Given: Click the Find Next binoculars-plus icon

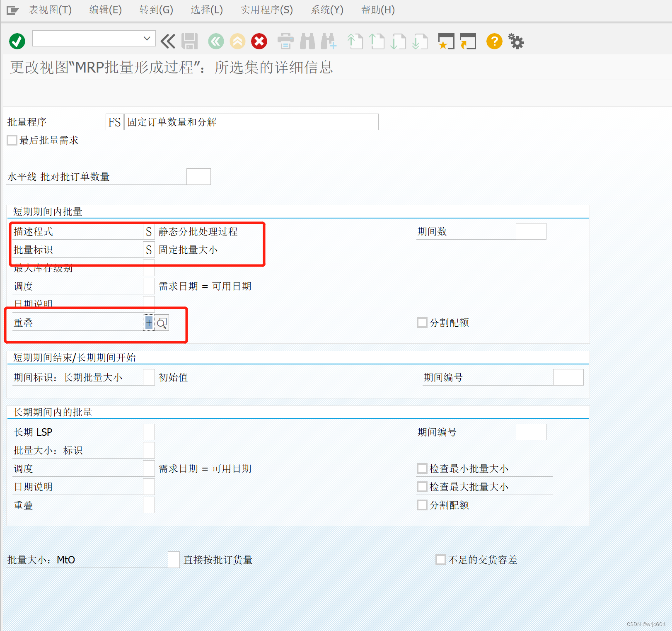Looking at the screenshot, I should click(x=329, y=41).
